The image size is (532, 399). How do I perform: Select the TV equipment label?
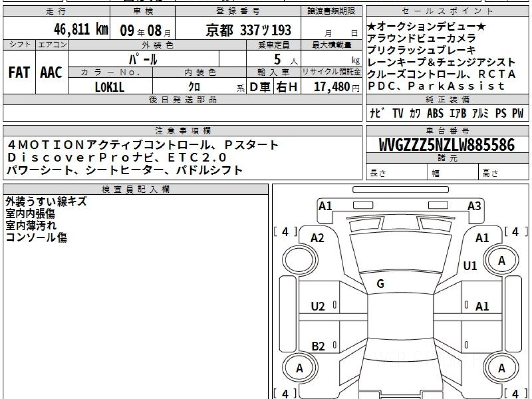[x=398, y=113]
